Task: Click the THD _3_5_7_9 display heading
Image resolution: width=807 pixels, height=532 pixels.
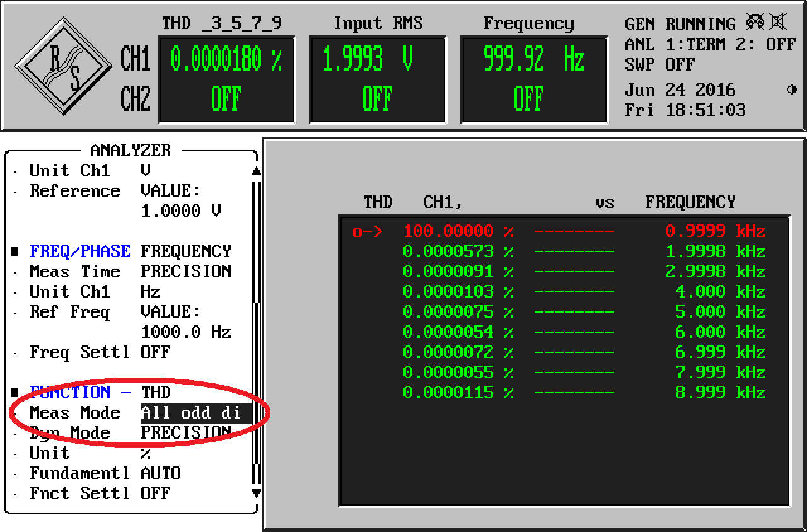Action: pyautogui.click(x=221, y=24)
